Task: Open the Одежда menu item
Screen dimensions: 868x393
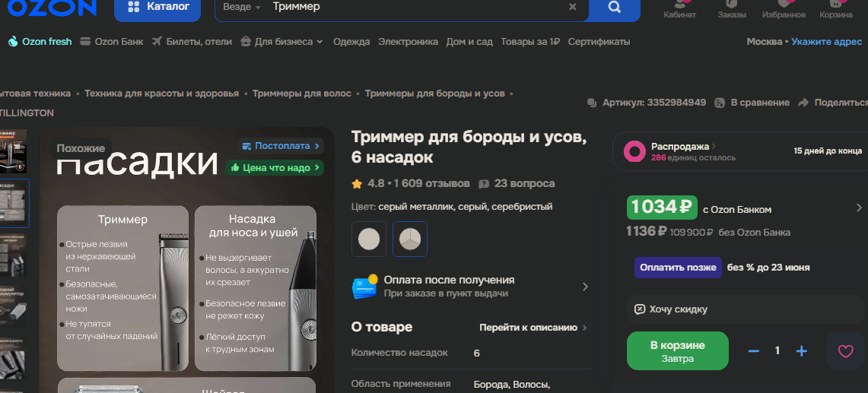Action: (351, 42)
